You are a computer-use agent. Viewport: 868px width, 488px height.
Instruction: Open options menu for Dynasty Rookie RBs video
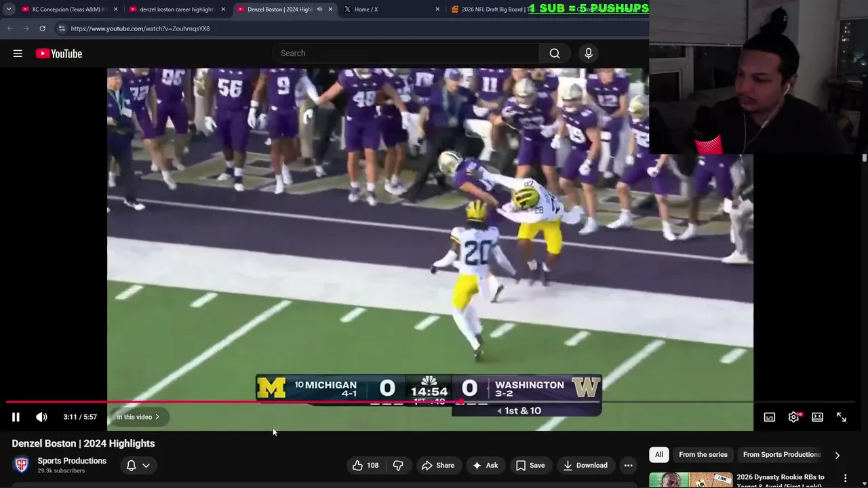(x=845, y=479)
